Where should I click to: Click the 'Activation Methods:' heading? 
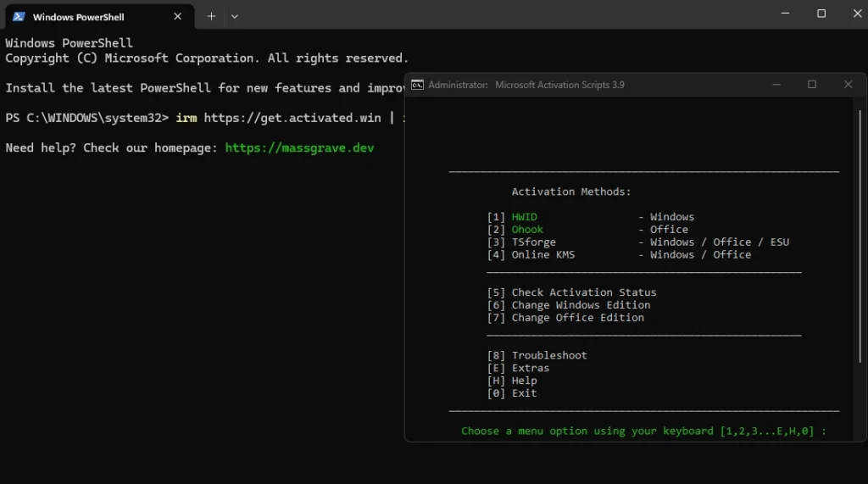pos(571,192)
